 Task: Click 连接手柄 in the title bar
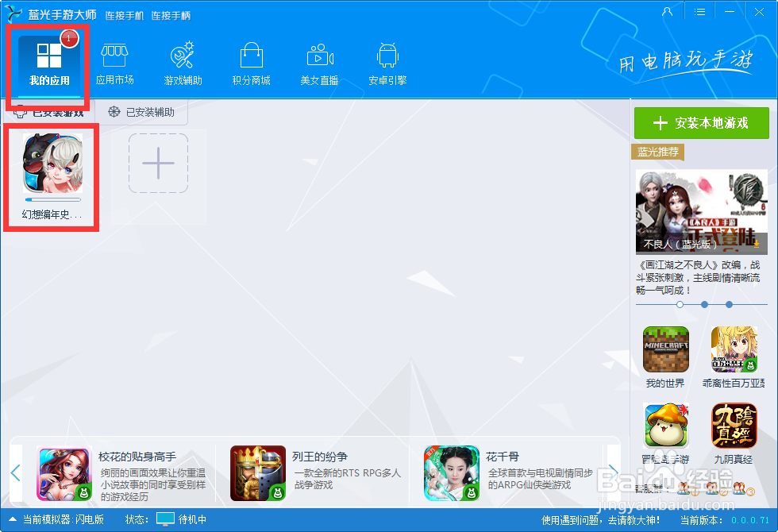coord(171,16)
